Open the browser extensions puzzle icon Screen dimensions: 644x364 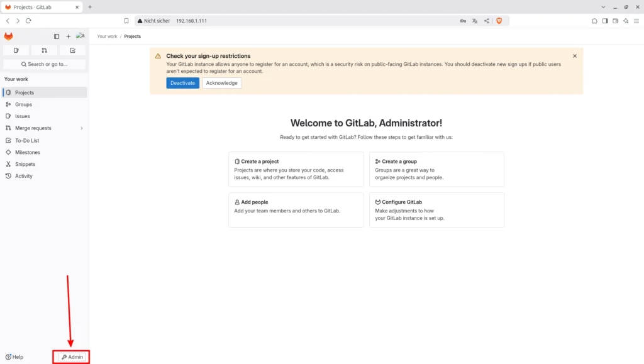point(594,21)
